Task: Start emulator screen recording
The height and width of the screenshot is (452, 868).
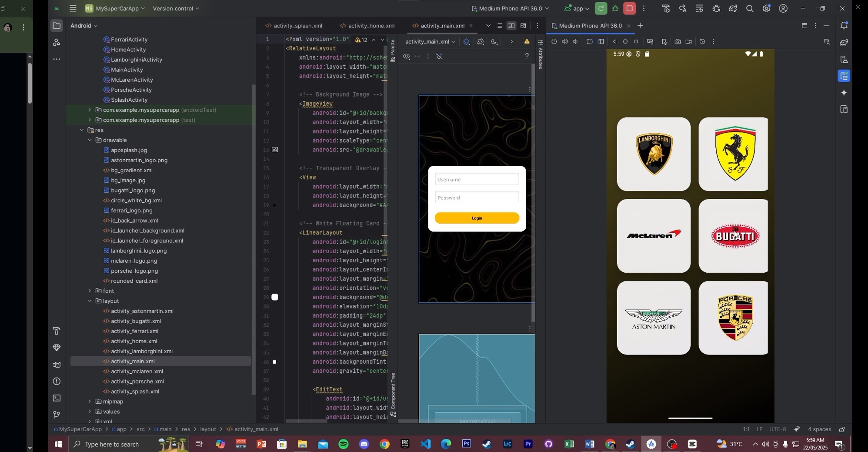Action: coord(688,42)
